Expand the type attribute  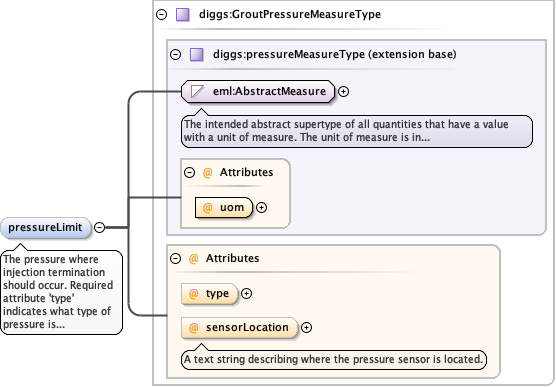click(246, 294)
